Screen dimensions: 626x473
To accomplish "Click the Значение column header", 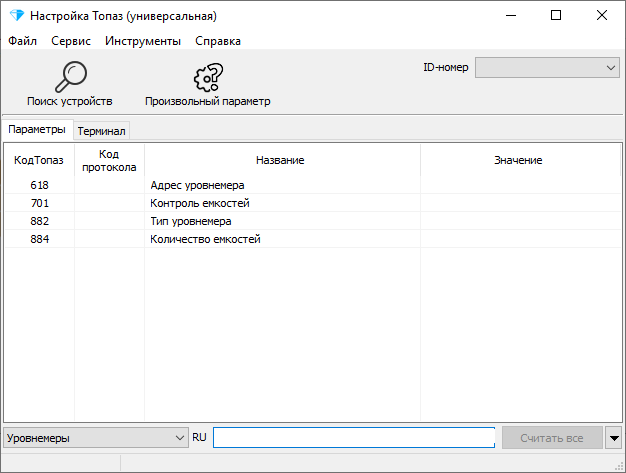I will tap(520, 160).
